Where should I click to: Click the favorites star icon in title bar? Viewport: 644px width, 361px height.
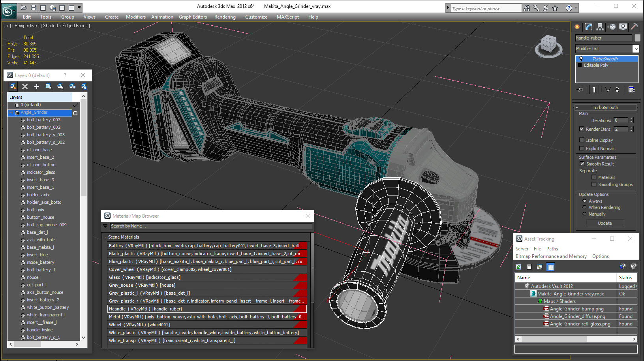[555, 8]
